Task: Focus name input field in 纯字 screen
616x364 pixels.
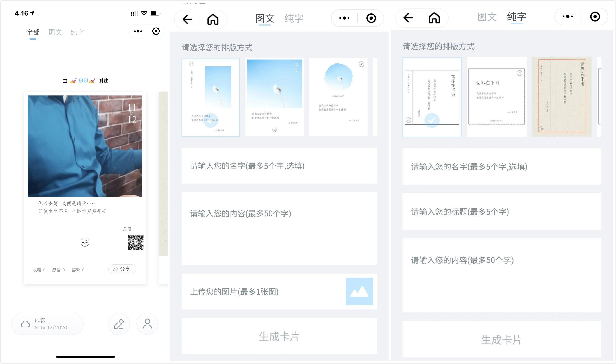Action: pyautogui.click(x=501, y=166)
